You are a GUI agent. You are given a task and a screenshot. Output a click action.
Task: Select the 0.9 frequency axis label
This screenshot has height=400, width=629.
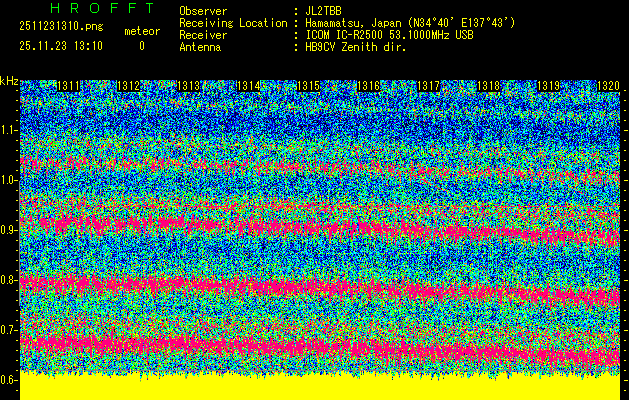point(9,230)
